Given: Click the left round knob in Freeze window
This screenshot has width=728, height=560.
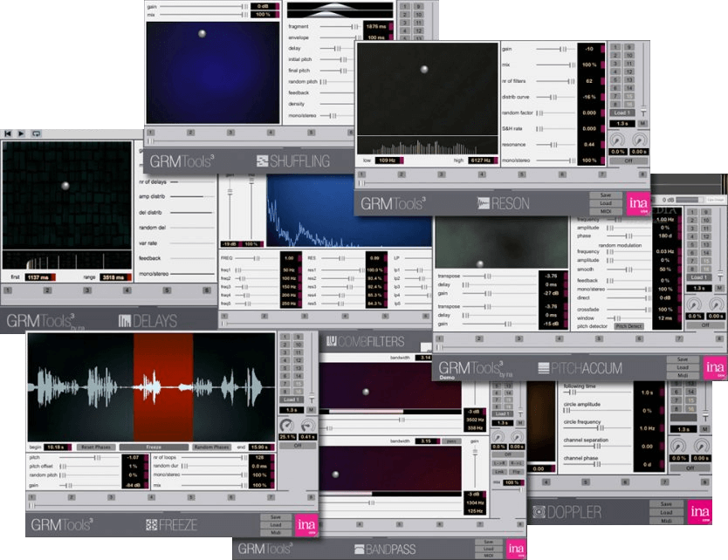Looking at the screenshot, I should (286, 425).
